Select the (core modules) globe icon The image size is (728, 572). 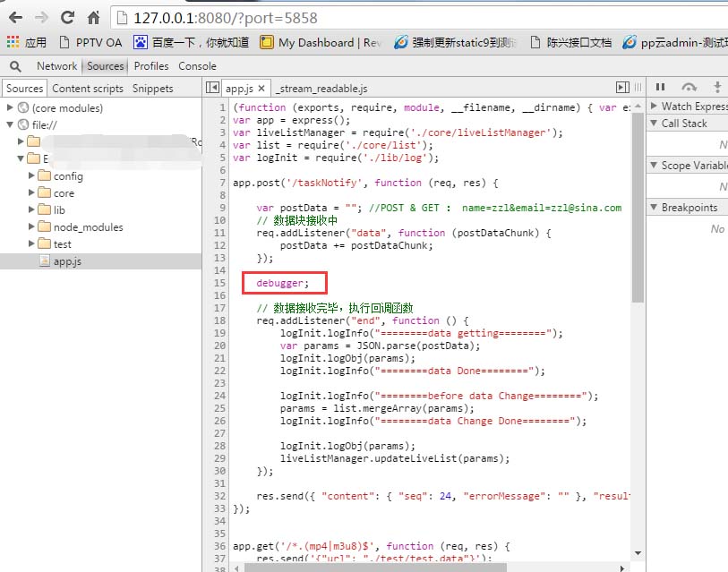tap(23, 107)
